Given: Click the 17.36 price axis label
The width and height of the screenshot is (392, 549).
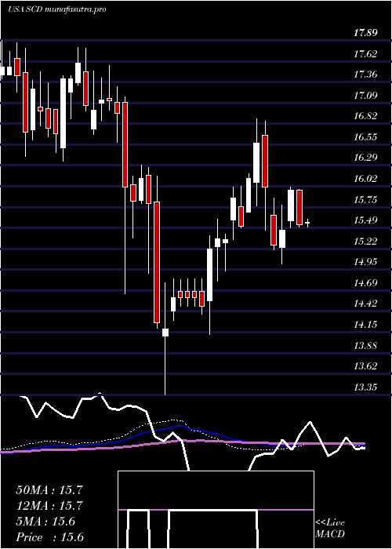Looking at the screenshot, I should pyautogui.click(x=365, y=75).
